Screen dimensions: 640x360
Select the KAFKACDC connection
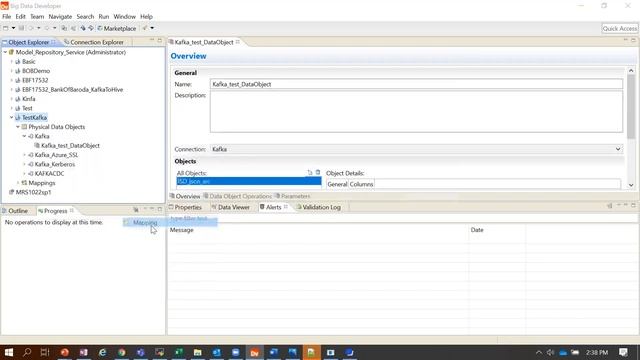tap(49, 174)
